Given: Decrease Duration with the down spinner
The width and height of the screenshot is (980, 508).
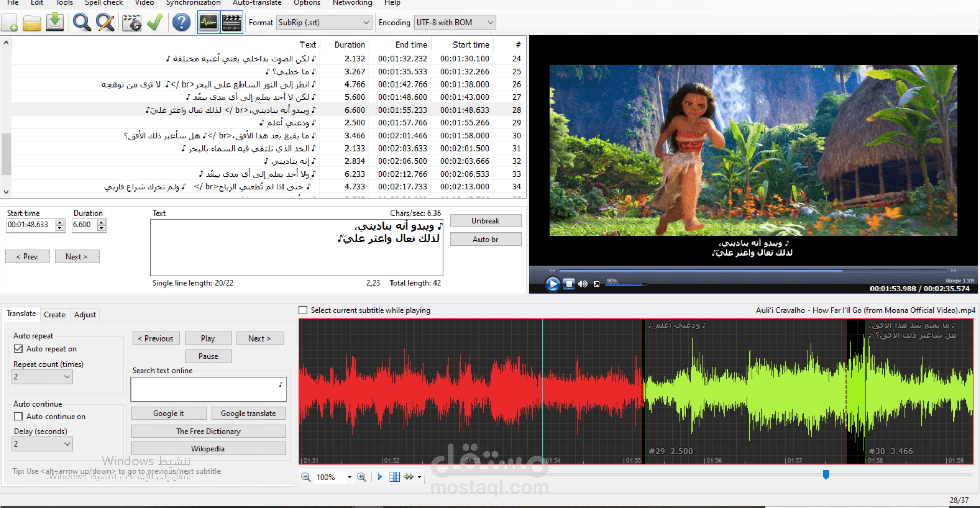Looking at the screenshot, I should pos(102,228).
